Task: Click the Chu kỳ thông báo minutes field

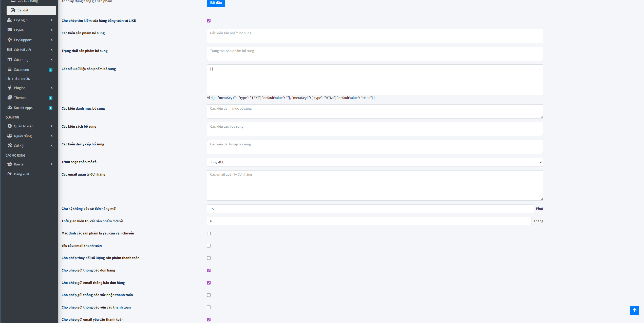Action: [x=370, y=209]
